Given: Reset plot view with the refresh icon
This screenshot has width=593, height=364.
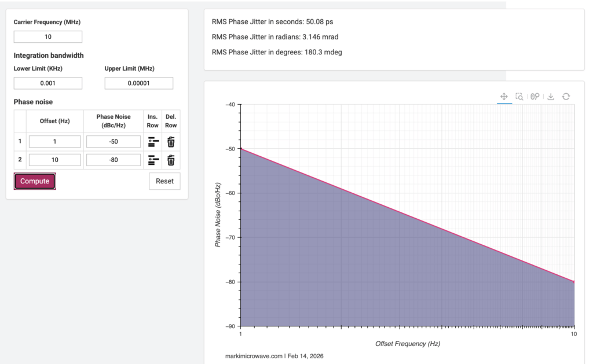Looking at the screenshot, I should 566,97.
